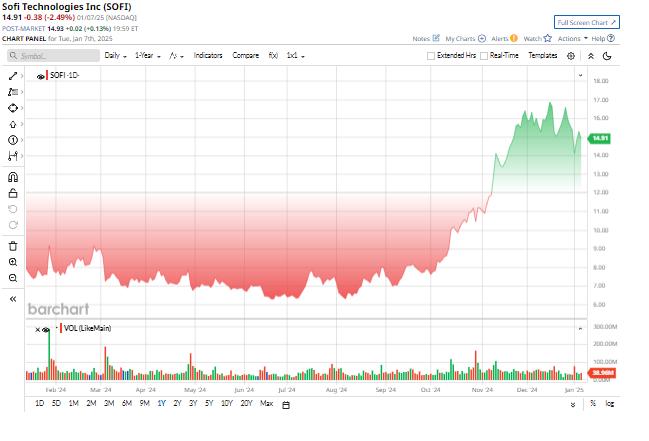Hide the SOFI series eye icon
Image resolution: width=649 pixels, height=441 pixels.
pos(41,77)
